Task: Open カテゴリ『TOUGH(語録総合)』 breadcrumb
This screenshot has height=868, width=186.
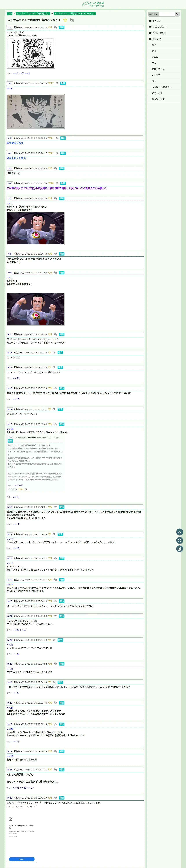Action: (x=33, y=14)
